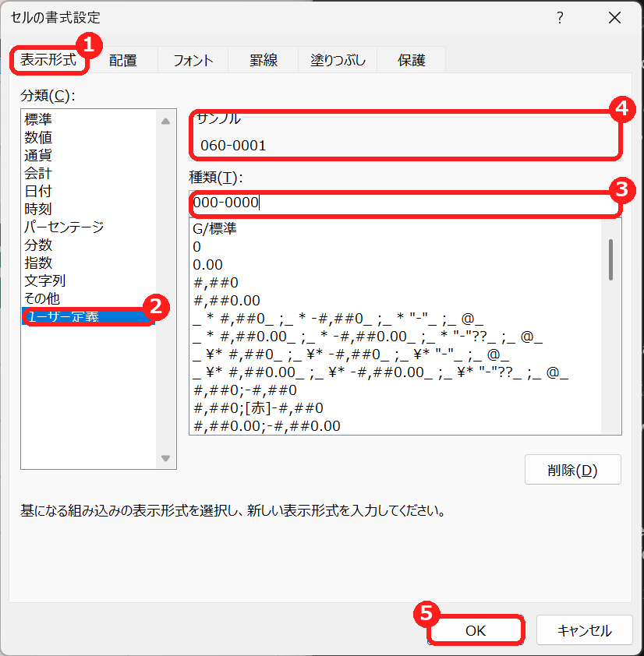644x656 pixels.
Task: Select 日付 in the category list
Action: pyautogui.click(x=89, y=191)
